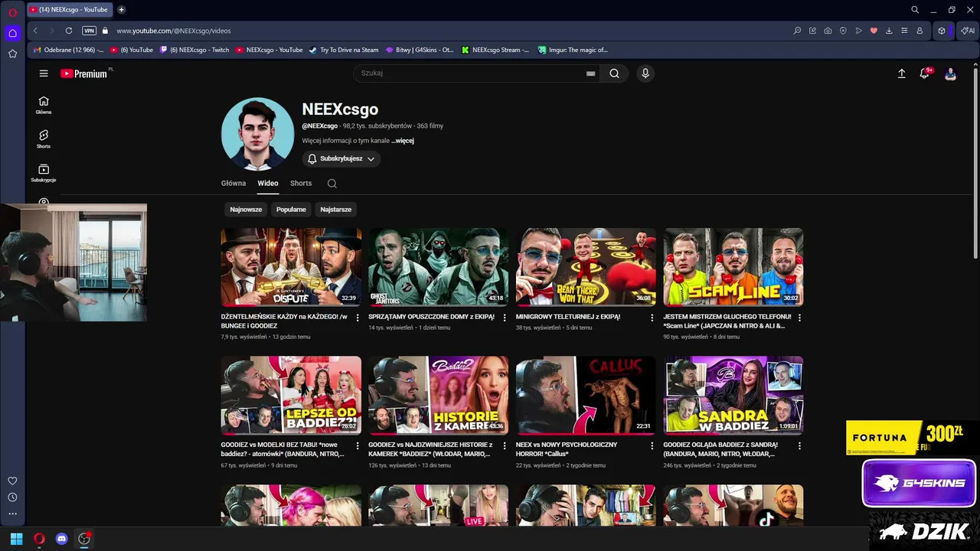Open options menu for GOODIEZ vs MODELKI video

pyautogui.click(x=358, y=445)
